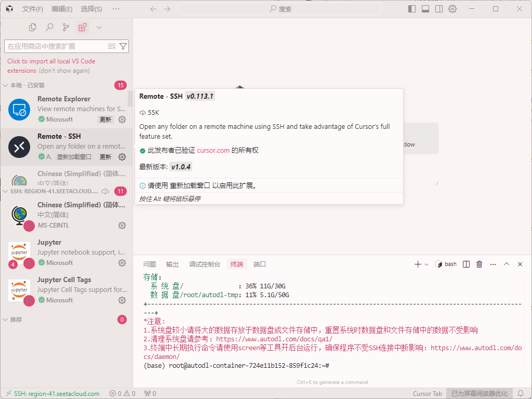Clear extension search results icon
This screenshot has width=532, height=399.
tap(112, 46)
